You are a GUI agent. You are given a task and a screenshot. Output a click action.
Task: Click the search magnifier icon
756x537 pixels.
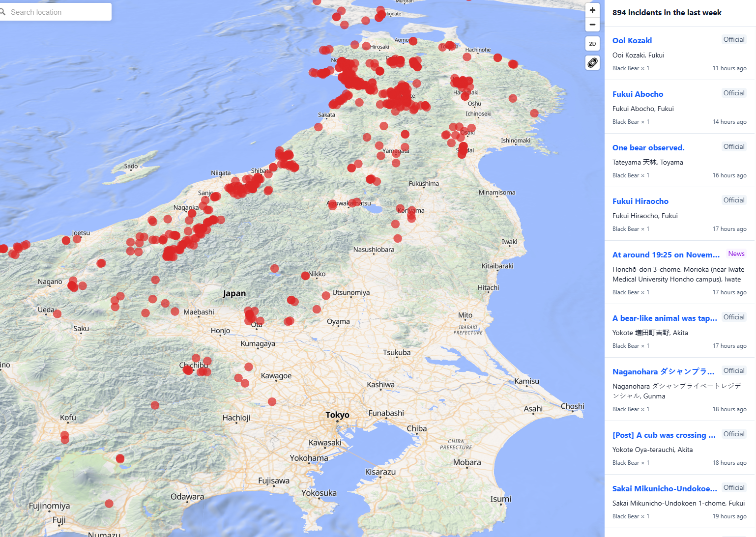[2, 12]
